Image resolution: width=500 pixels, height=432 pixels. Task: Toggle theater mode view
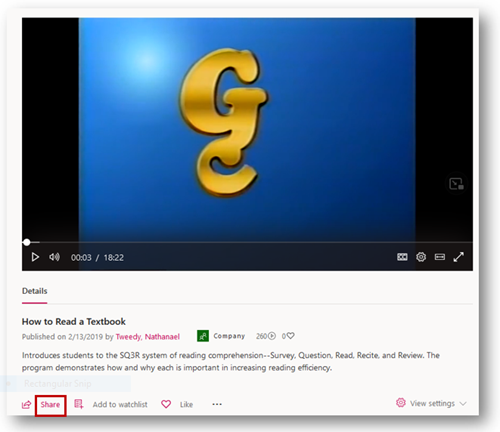tap(440, 257)
